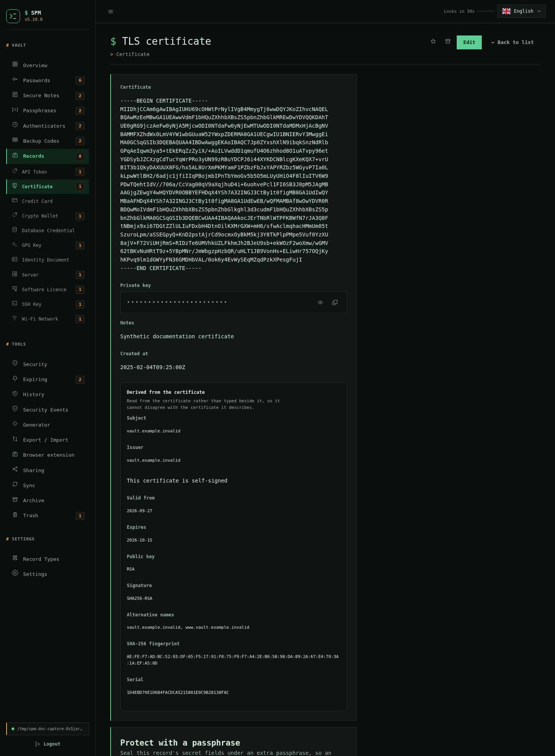Open the History tool
555x756 pixels.
coord(48,395)
